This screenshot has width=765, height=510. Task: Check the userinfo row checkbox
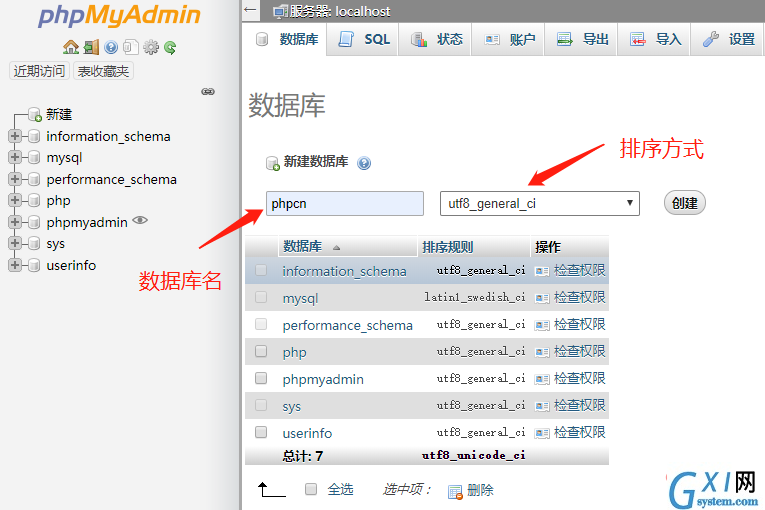pos(261,432)
